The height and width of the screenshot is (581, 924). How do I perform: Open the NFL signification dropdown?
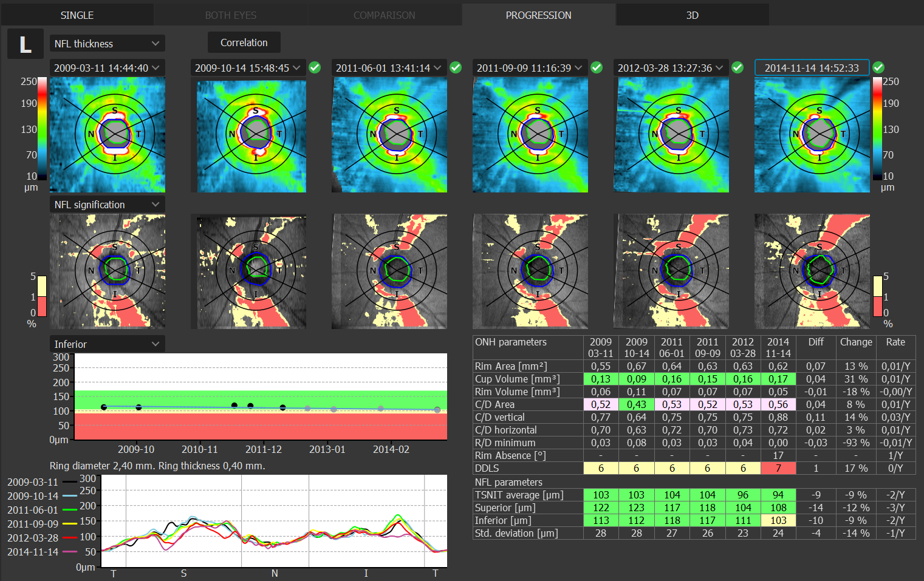pos(108,205)
